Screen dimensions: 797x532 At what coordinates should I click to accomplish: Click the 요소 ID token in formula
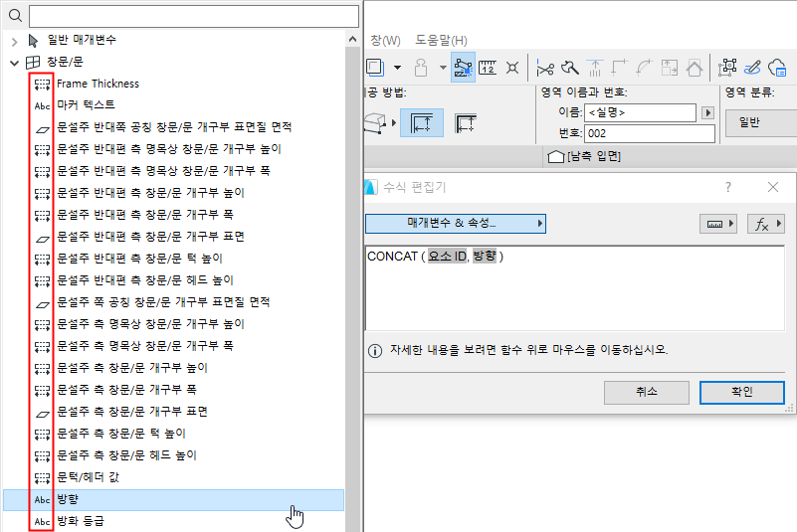click(447, 257)
